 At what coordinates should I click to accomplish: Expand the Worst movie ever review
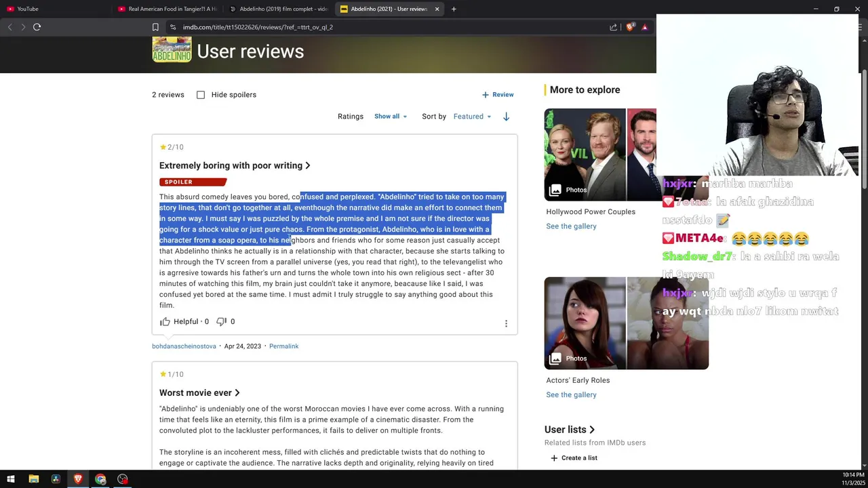(x=199, y=392)
